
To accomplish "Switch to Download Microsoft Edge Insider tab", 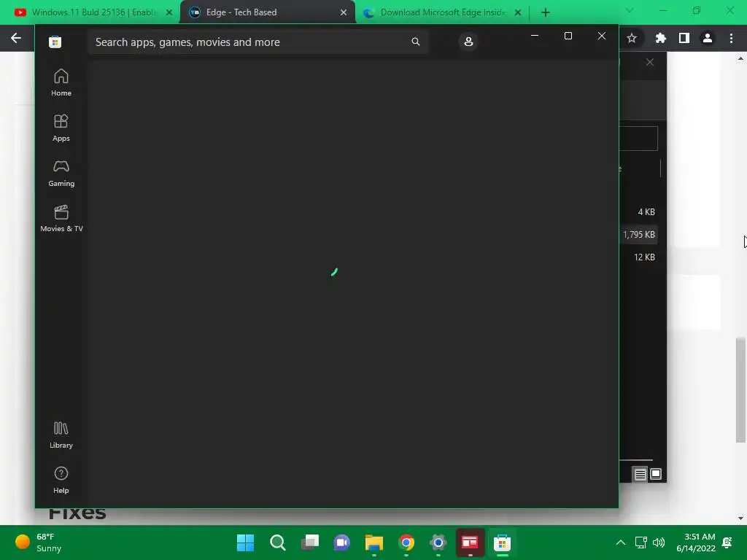I will (443, 12).
